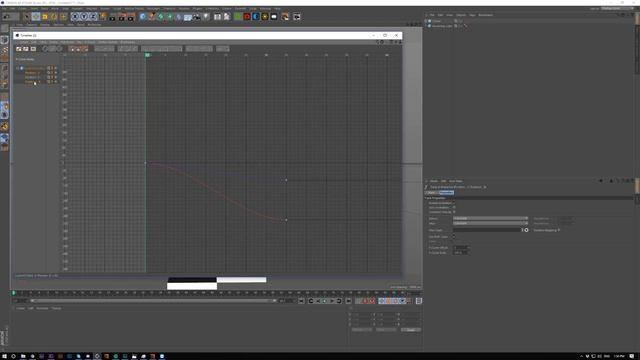Switch to the Basic tab in attributes
The image size is (640, 360).
[431, 193]
